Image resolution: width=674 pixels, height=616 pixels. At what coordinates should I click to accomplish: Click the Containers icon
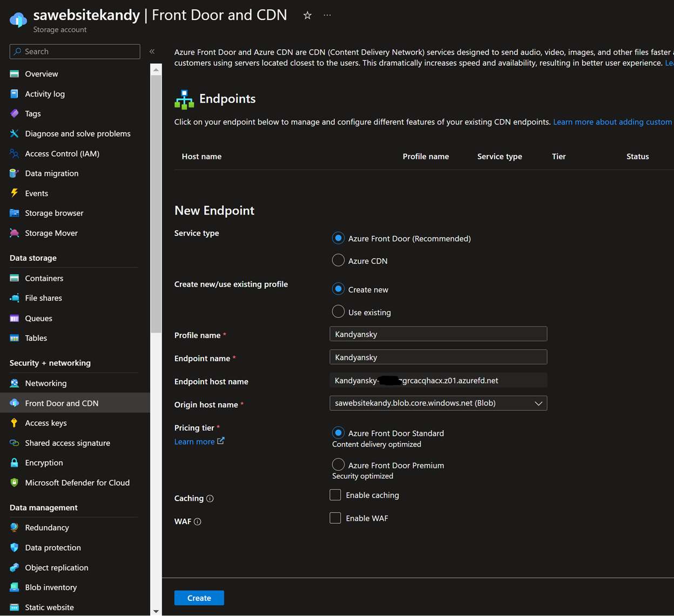[x=15, y=278]
